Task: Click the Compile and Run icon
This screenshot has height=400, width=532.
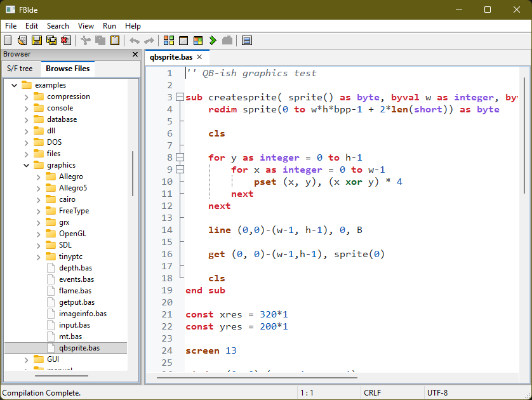Action: (x=198, y=41)
